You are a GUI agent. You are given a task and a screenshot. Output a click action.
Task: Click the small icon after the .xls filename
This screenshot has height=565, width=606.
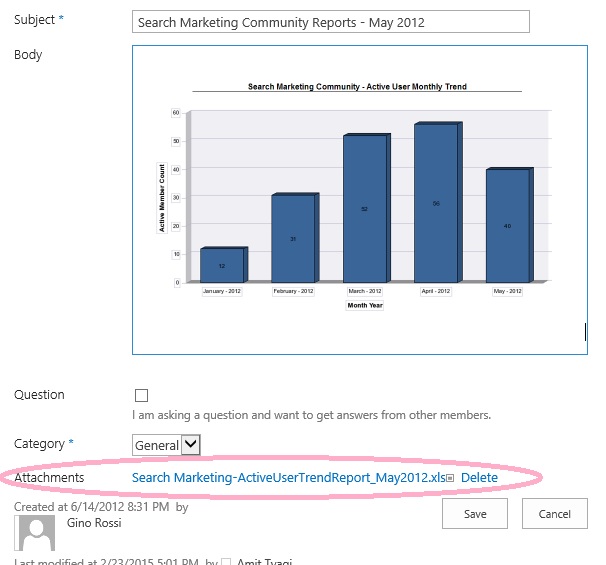pyautogui.click(x=450, y=478)
